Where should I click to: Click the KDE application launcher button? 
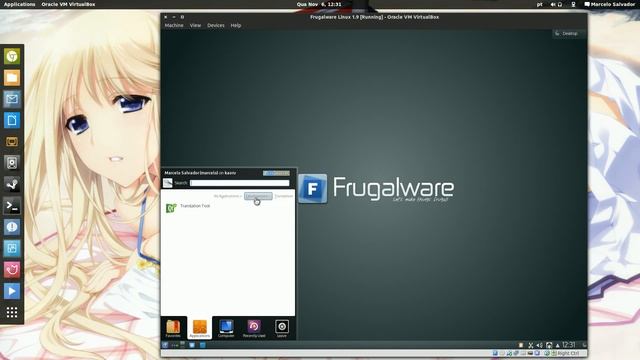coord(165,345)
